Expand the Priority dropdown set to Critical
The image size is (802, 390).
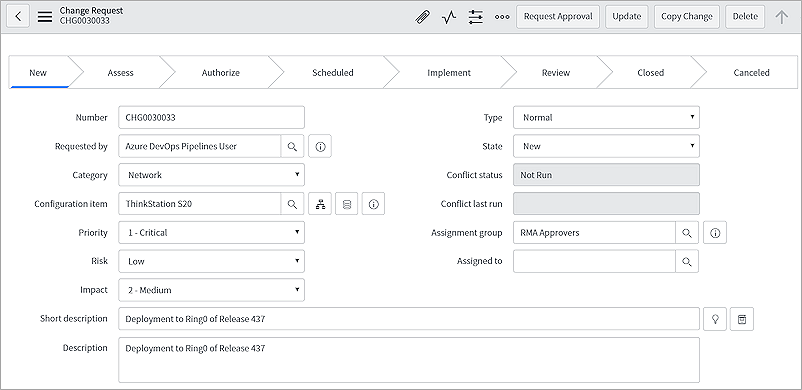click(x=211, y=232)
